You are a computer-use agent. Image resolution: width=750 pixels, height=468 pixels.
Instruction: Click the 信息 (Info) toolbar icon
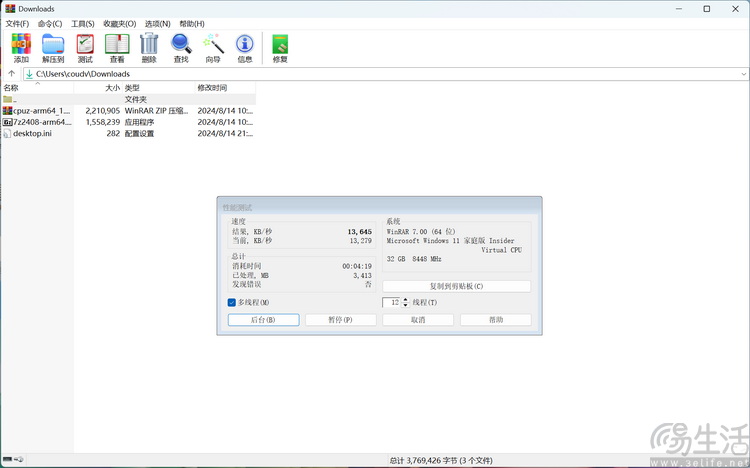[x=245, y=44]
